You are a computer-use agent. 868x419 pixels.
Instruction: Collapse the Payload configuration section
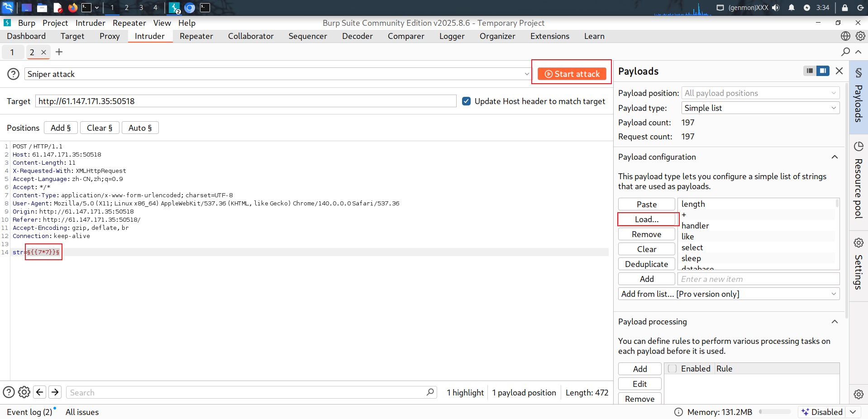pos(835,157)
